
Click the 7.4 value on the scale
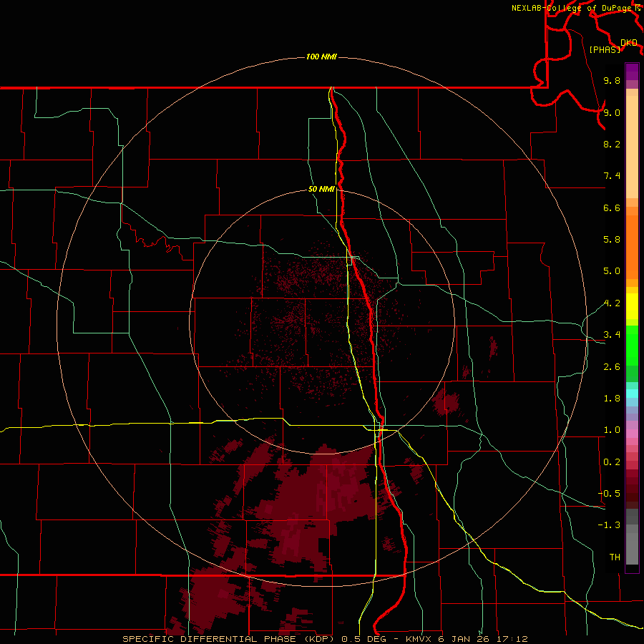[612, 176]
